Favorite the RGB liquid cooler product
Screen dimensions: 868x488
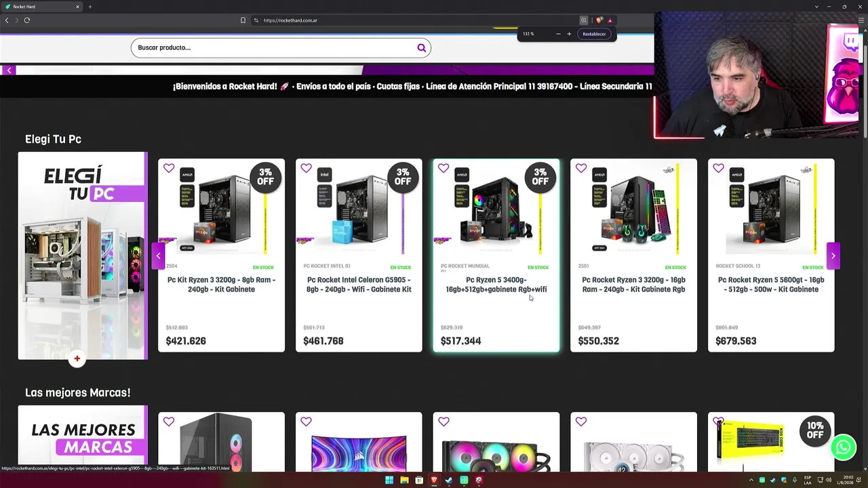tap(443, 422)
